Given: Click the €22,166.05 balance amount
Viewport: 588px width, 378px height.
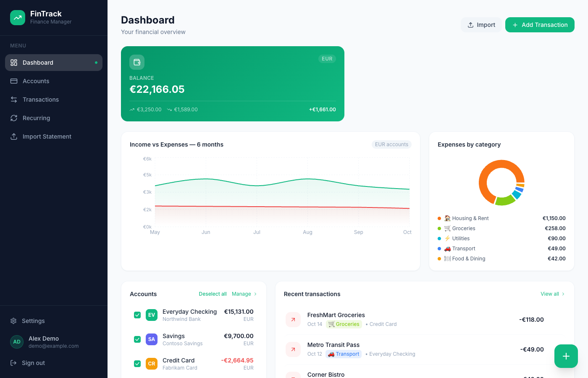Looking at the screenshot, I should click(157, 89).
